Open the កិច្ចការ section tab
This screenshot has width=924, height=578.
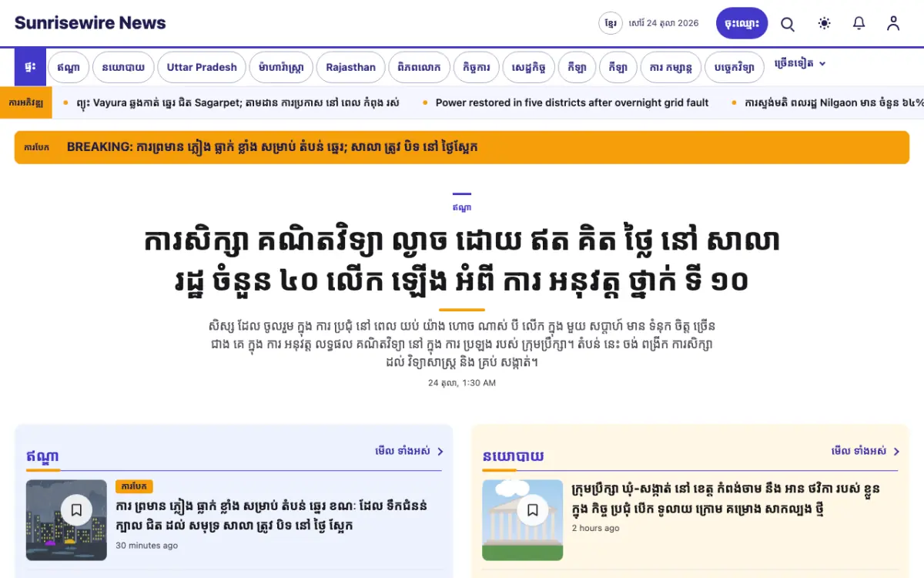[x=477, y=67]
